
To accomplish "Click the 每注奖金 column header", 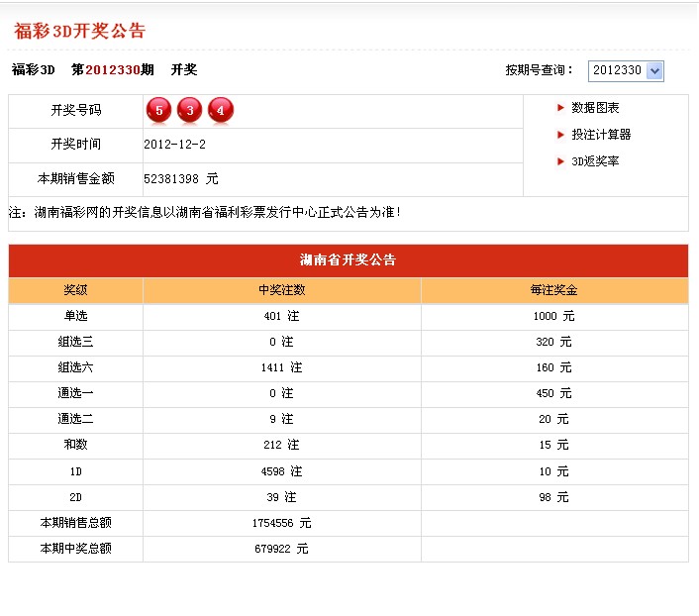I will point(553,290).
